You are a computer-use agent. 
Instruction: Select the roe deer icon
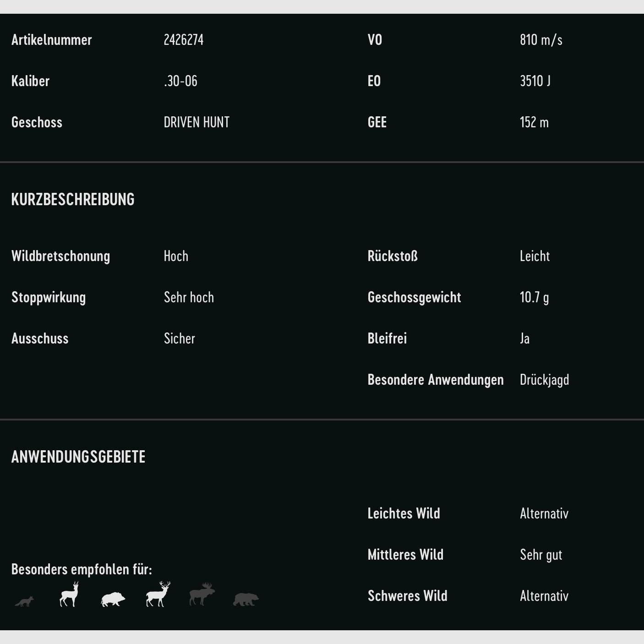click(x=69, y=595)
